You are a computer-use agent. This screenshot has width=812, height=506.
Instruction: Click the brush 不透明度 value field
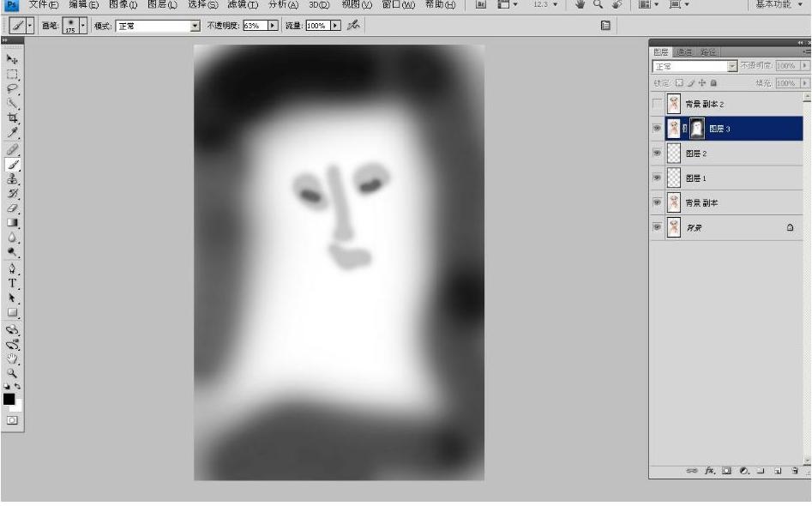tap(255, 26)
